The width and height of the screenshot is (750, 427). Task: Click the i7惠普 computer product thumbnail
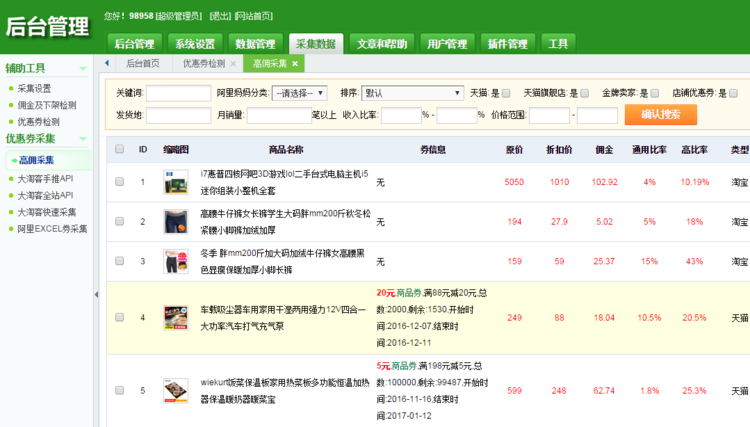[176, 182]
